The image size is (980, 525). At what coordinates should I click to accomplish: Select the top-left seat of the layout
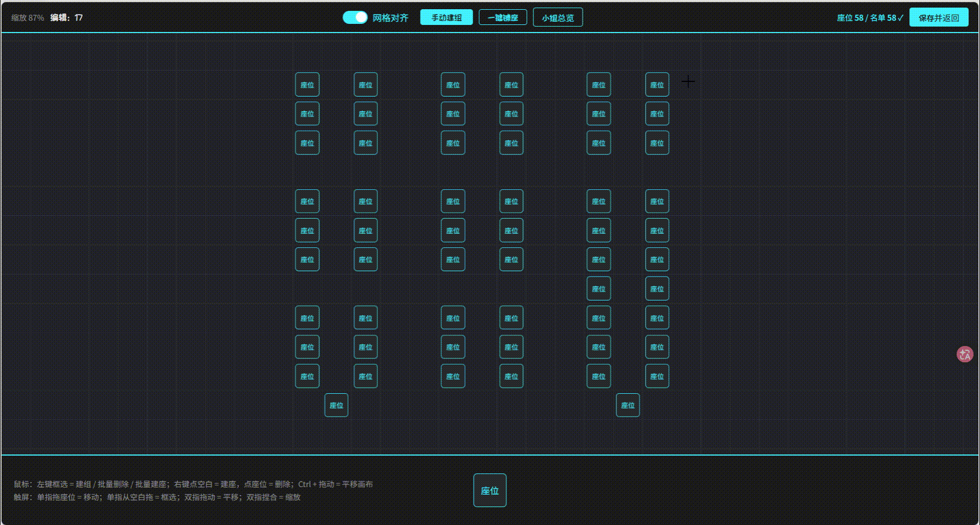[x=307, y=85]
